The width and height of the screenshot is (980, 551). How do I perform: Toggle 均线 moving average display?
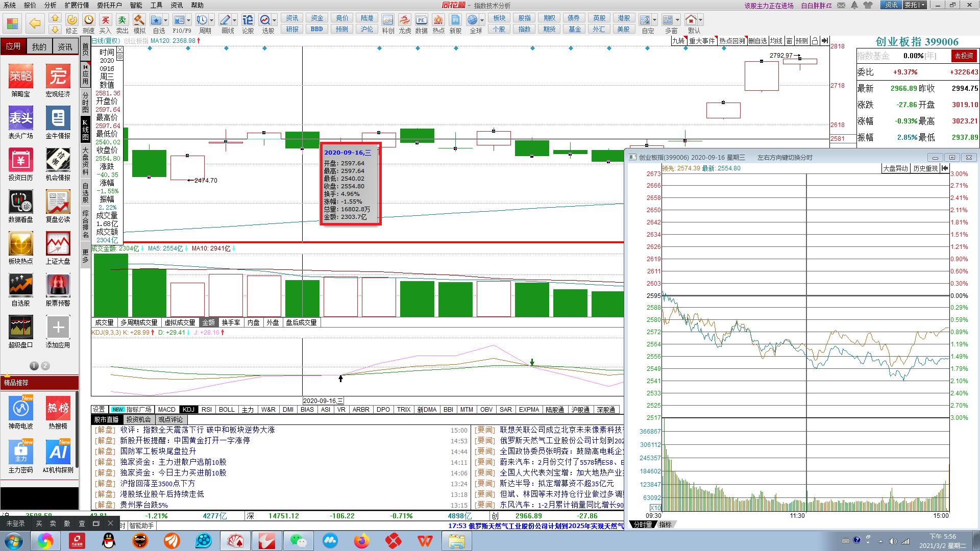[776, 41]
